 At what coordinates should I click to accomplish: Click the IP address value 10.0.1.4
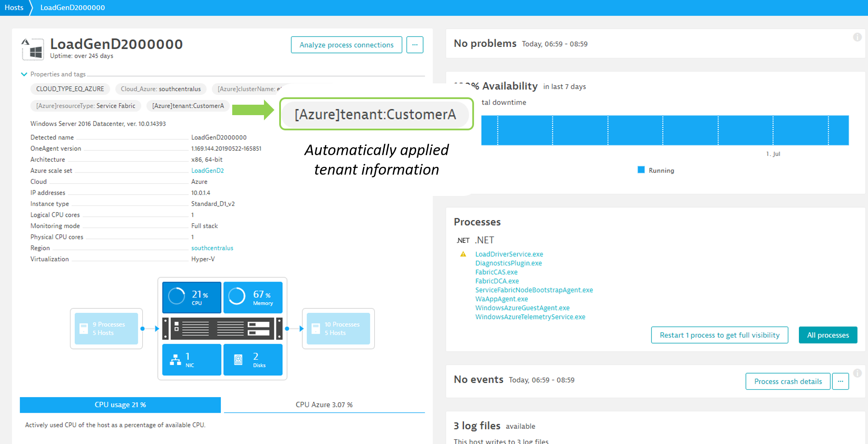tap(200, 193)
